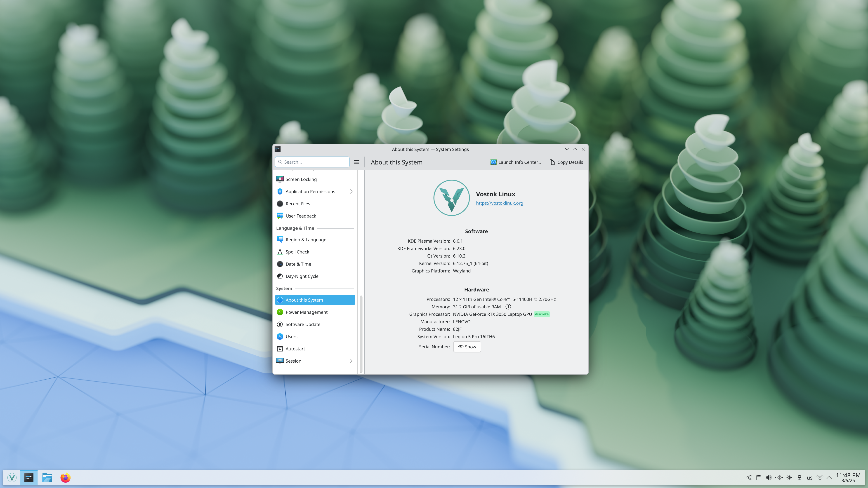The height and width of the screenshot is (488, 868).
Task: Adjust screen brightness from the tray
Action: (789, 477)
